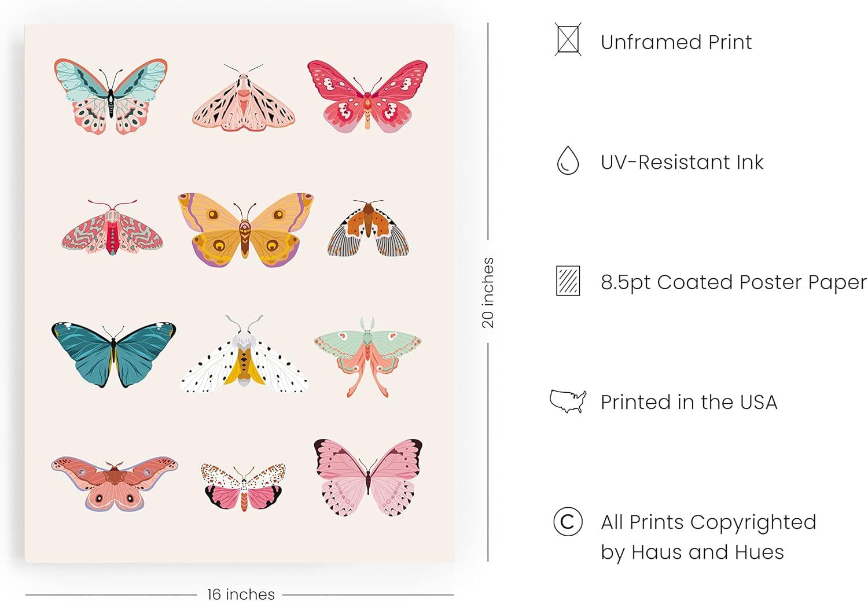Image resolution: width=868 pixels, height=601 pixels.
Task: Click the yellow-orange butterfly with eye spots
Action: 245,230
